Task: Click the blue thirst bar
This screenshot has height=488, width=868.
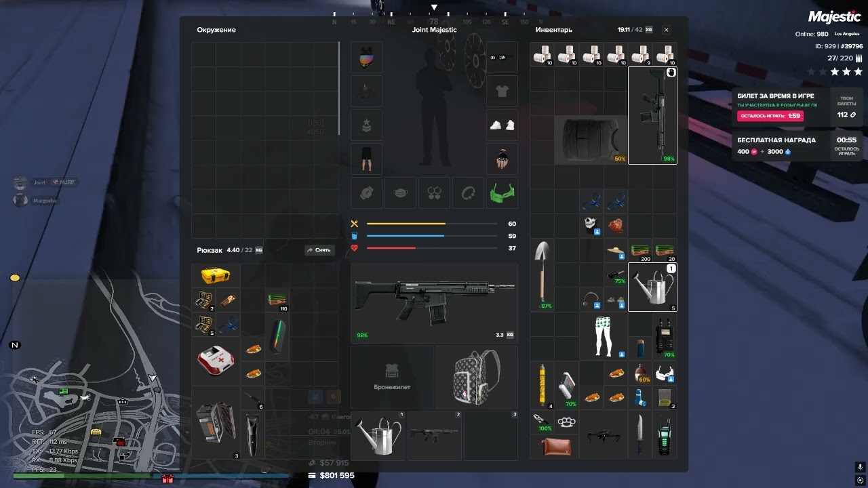Action: point(431,236)
